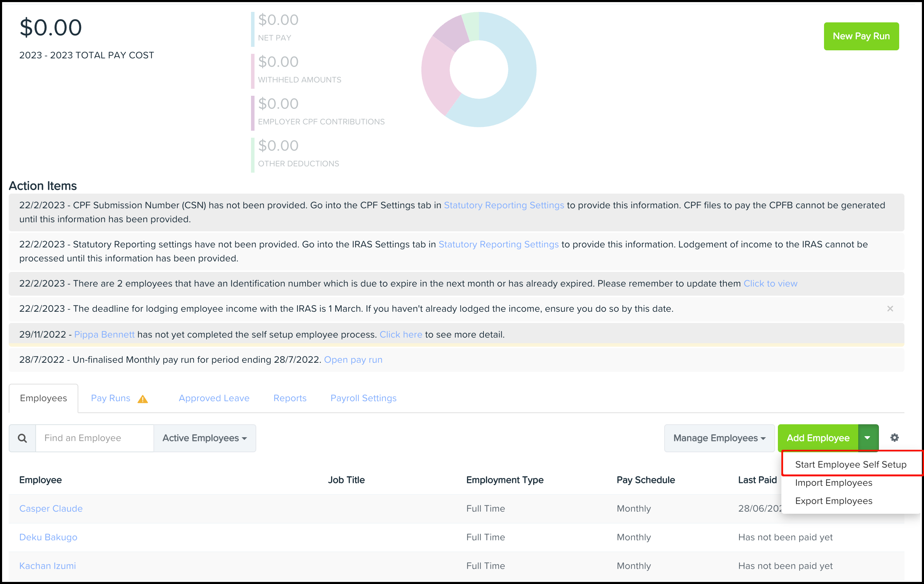Click the search magnifier icon

(x=22, y=438)
